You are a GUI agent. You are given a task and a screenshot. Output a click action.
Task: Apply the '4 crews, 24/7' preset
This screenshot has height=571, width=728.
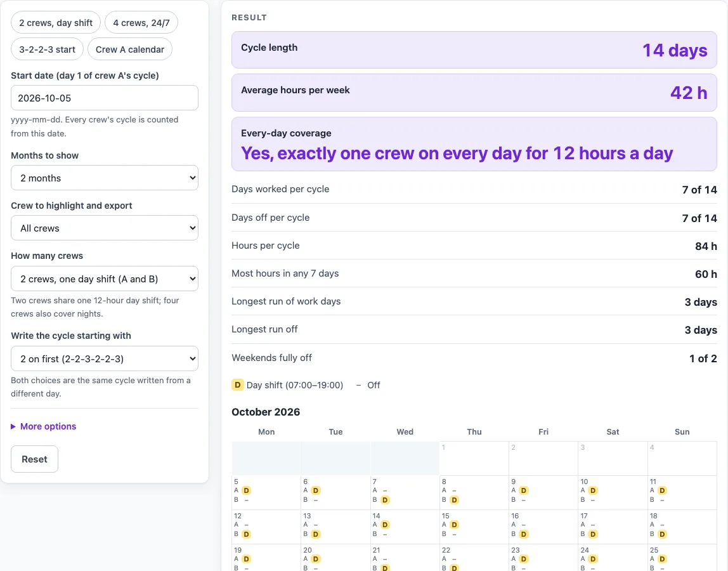141,23
